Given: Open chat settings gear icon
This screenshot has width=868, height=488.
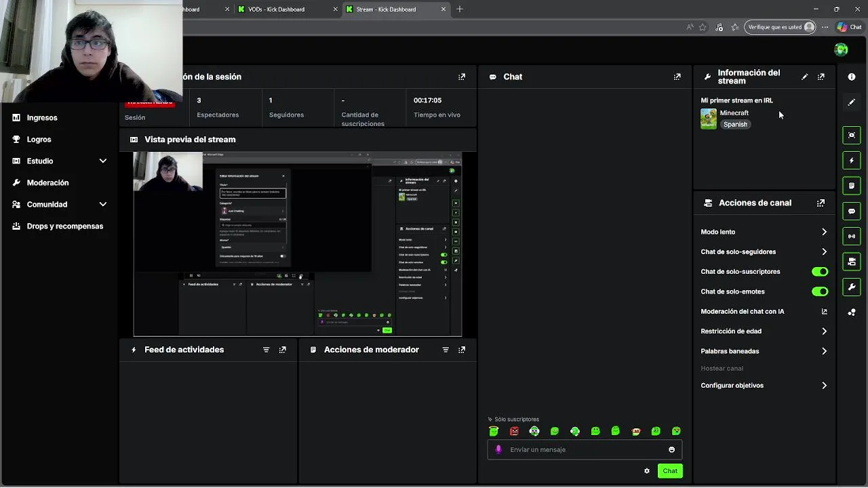Looking at the screenshot, I should tap(647, 471).
